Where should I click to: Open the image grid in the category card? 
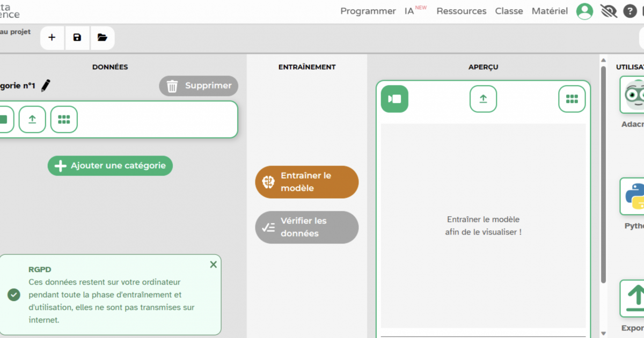pyautogui.click(x=64, y=119)
